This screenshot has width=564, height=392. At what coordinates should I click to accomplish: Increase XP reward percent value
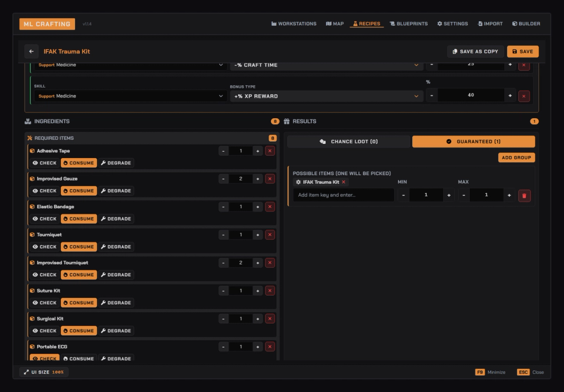pos(510,95)
